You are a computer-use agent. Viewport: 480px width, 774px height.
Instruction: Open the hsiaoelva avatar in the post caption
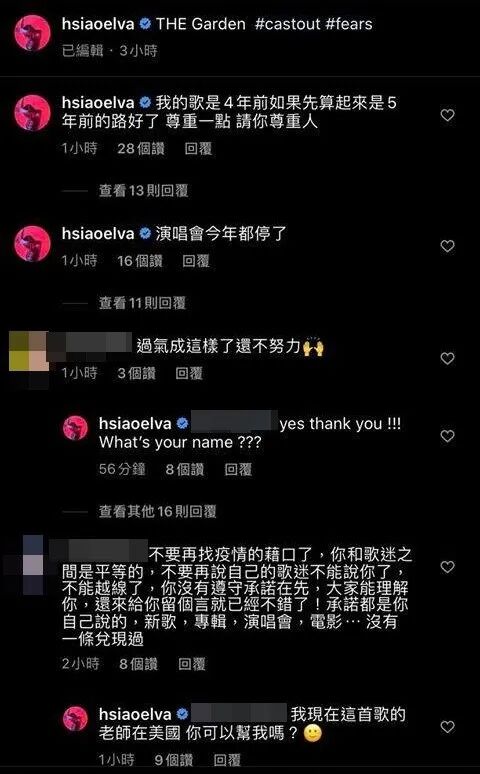[x=32, y=33]
